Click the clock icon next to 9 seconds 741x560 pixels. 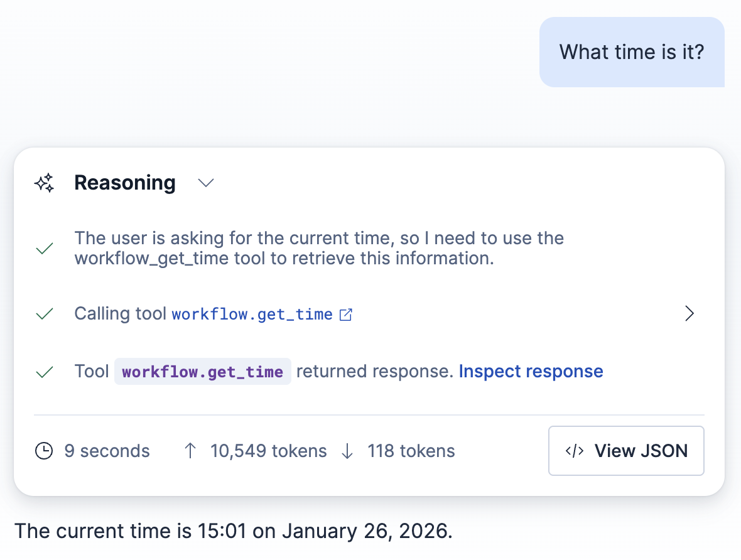tap(44, 451)
